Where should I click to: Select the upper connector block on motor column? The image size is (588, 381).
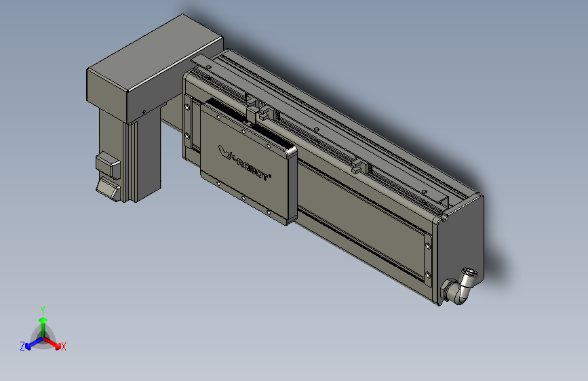108,165
